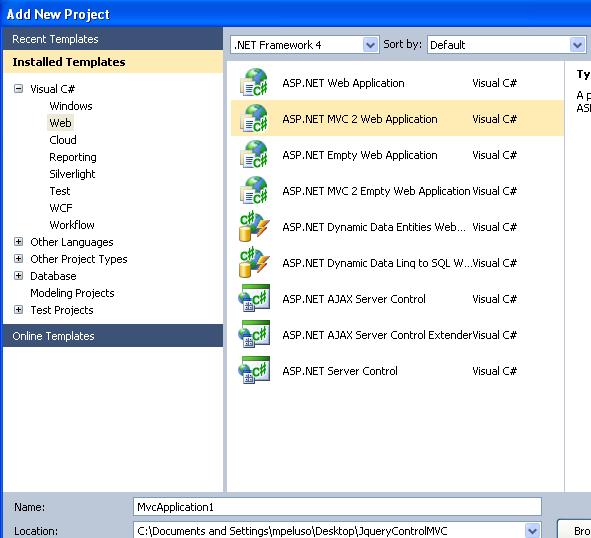Select the Test Projects tree label
Viewport: 591px width, 538px height.
coord(62,310)
